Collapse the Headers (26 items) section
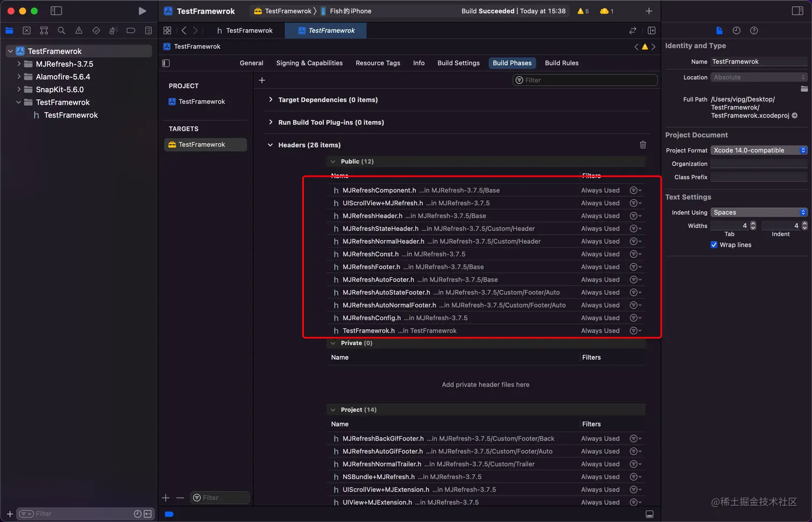Screen dimensions: 812x522 tap(271, 145)
